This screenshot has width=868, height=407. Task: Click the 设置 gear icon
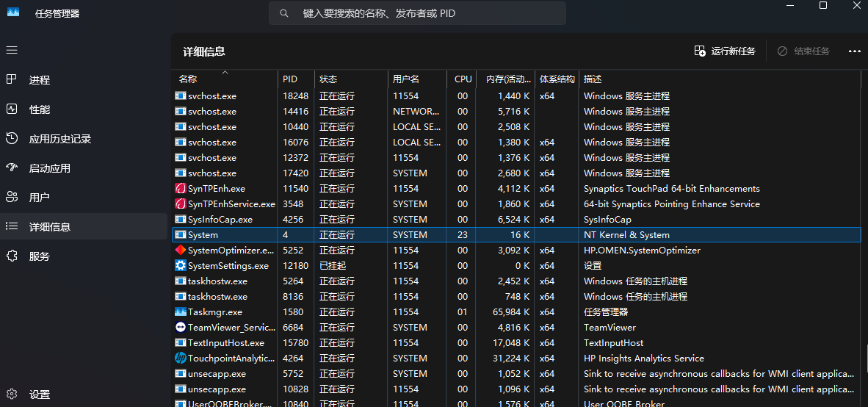click(x=12, y=395)
